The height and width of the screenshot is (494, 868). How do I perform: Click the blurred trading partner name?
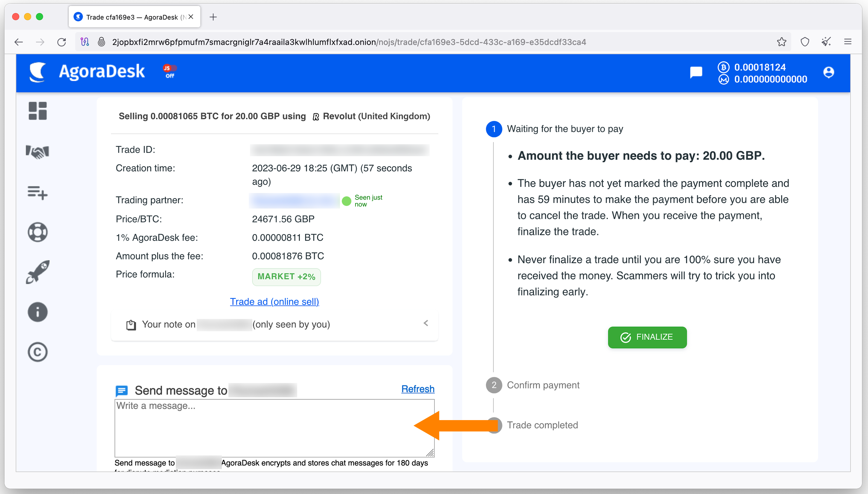pyautogui.click(x=294, y=201)
